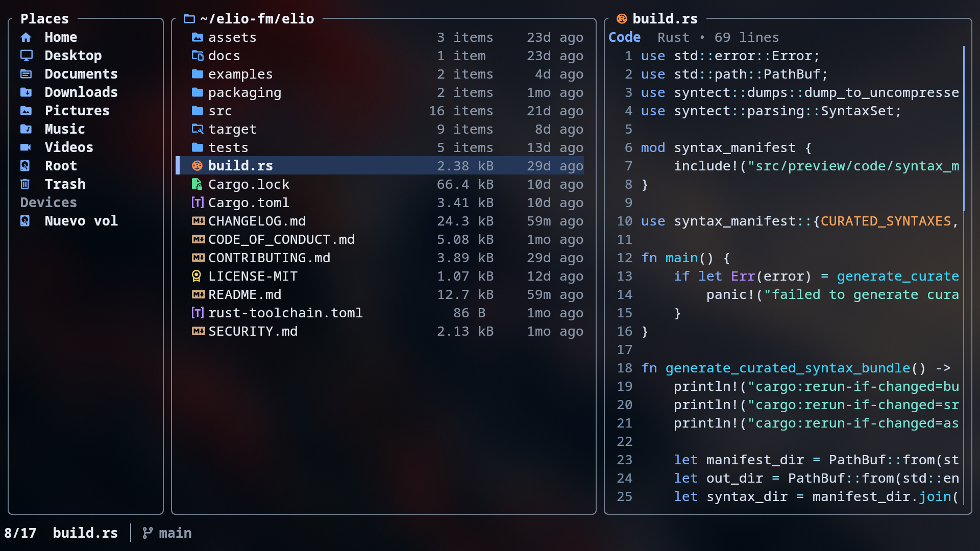Click the Music folder icon
This screenshot has width=980, height=551.
[26, 129]
